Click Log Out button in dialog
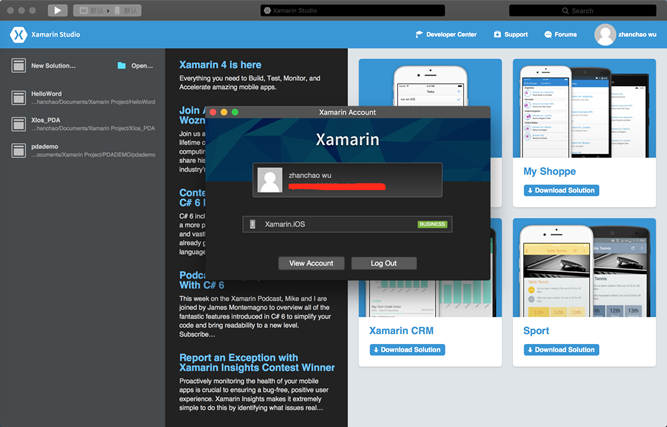Screen dimensions: 667x427 coord(384,263)
